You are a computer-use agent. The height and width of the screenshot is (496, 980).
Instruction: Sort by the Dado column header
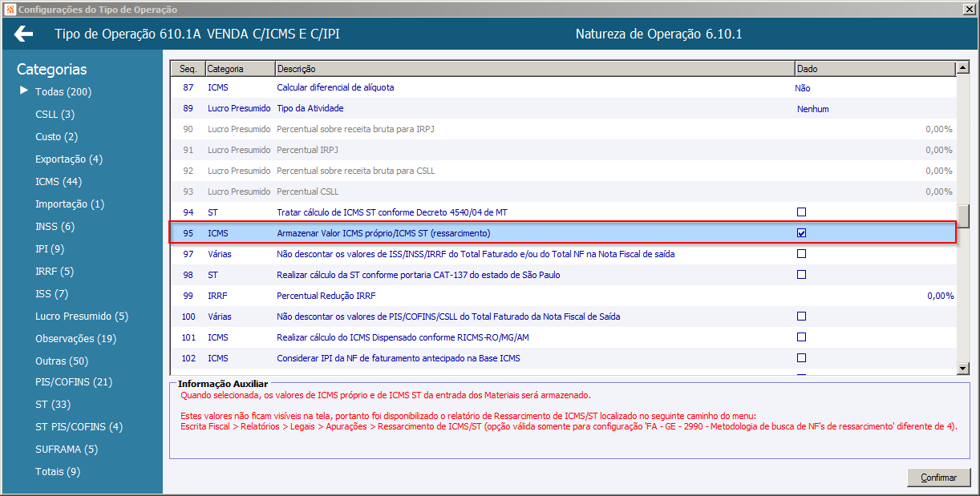(875, 70)
